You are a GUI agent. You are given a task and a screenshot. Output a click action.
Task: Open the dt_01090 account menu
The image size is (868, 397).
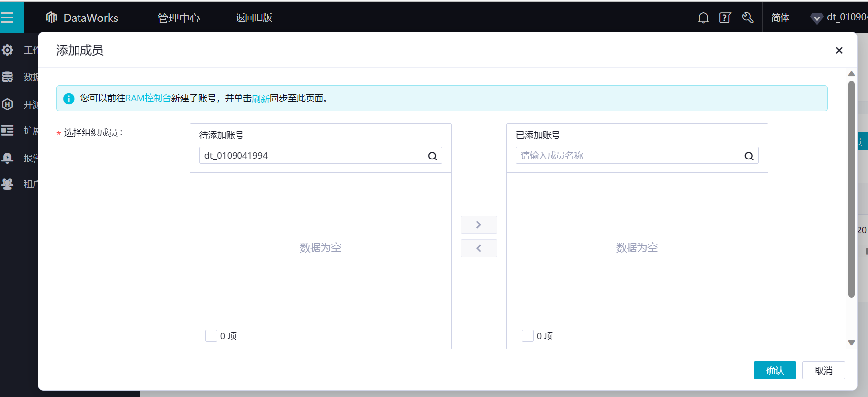847,17
